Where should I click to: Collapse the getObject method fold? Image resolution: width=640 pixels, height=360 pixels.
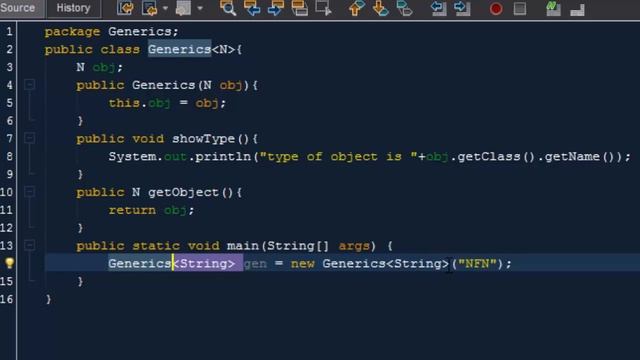coord(29,191)
